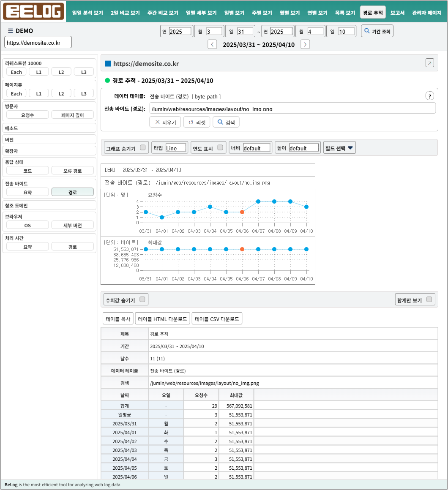
Task: Open the question mark help icon
Action: coord(429,96)
